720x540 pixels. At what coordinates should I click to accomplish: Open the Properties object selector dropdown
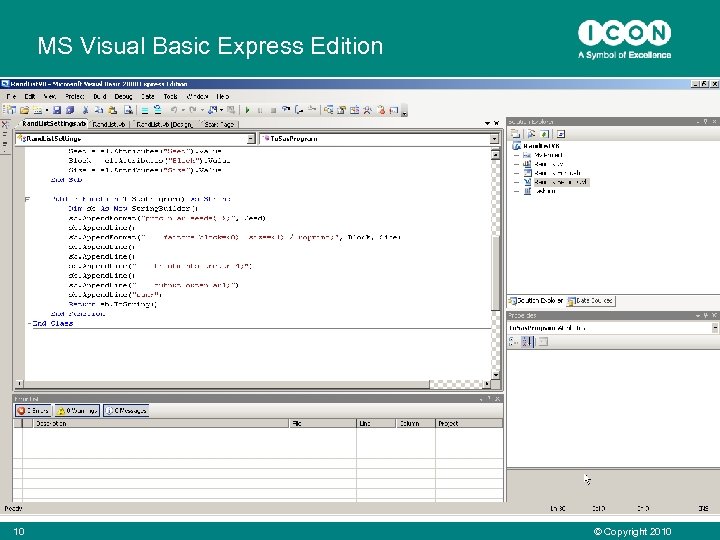click(715, 328)
